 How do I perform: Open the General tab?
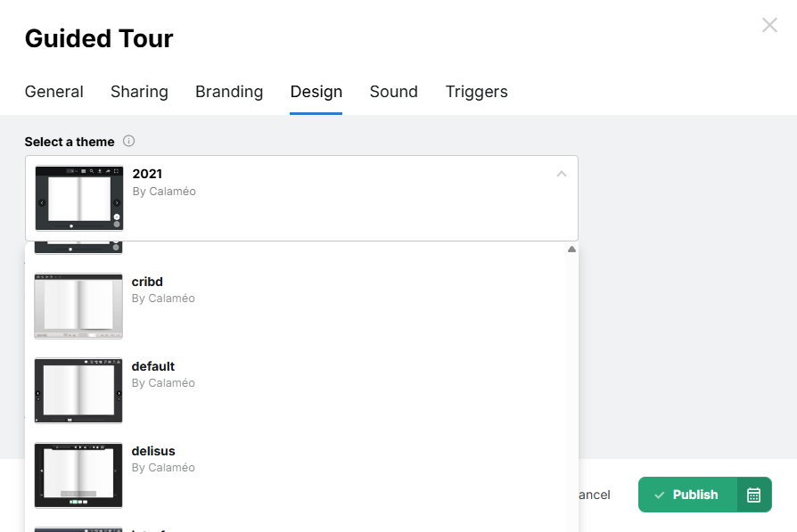53,92
